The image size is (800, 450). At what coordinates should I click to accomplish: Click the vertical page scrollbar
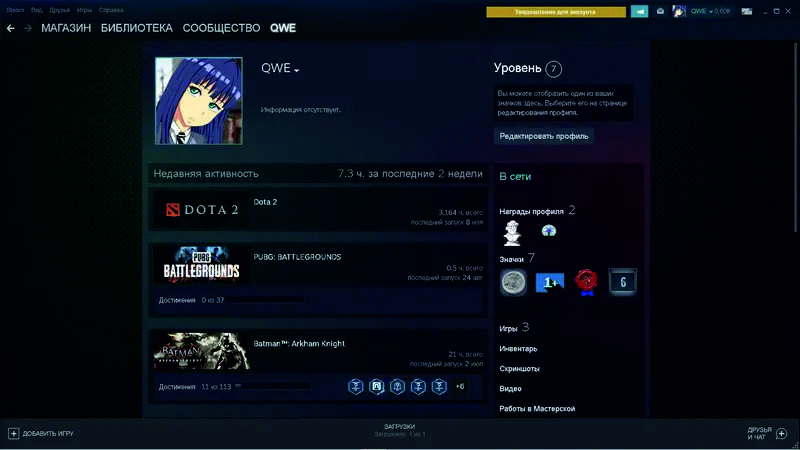[796, 138]
